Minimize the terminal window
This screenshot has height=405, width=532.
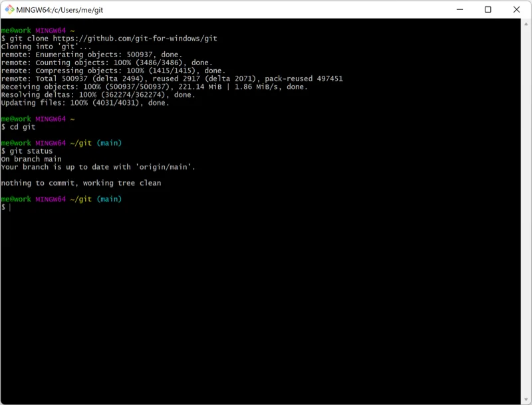point(458,10)
